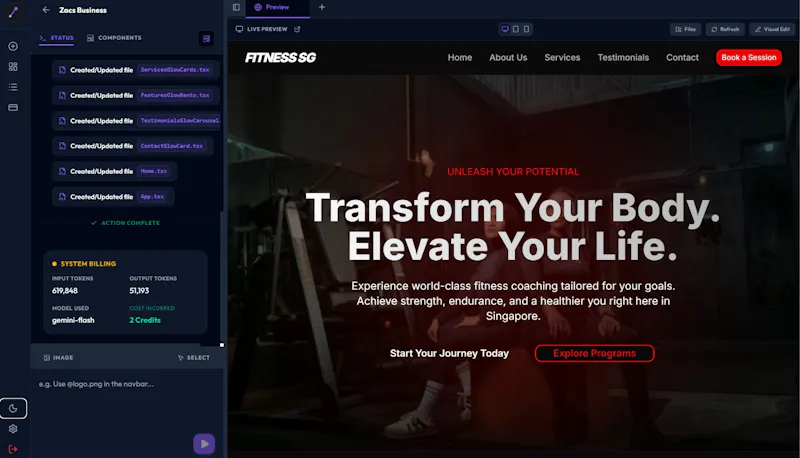800x458 pixels.
Task: Click Services in the website navbar
Action: click(562, 58)
